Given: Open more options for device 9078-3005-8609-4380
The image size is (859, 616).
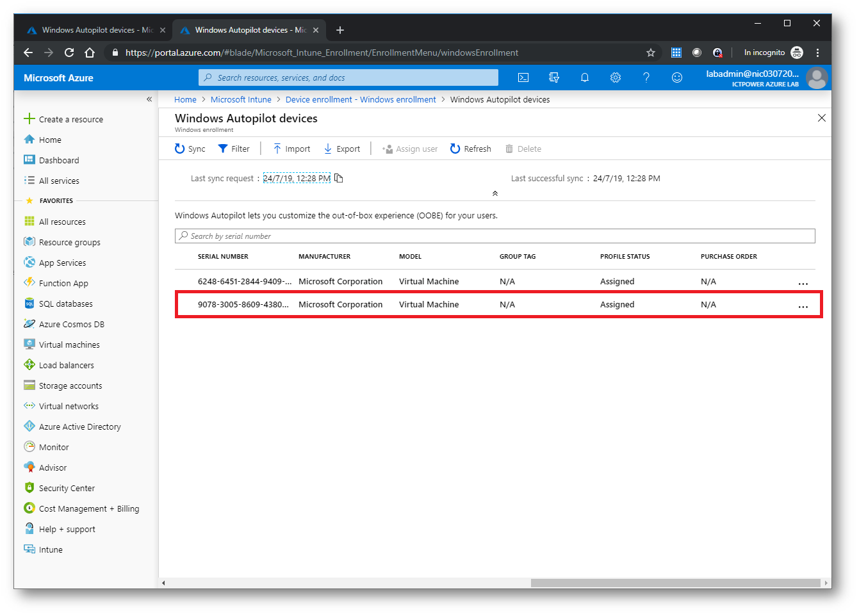Looking at the screenshot, I should (803, 306).
